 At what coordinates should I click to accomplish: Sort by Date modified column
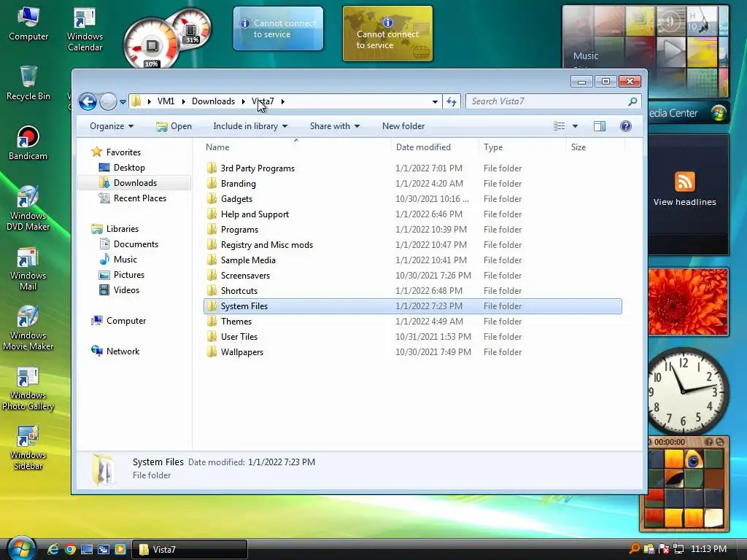423,147
